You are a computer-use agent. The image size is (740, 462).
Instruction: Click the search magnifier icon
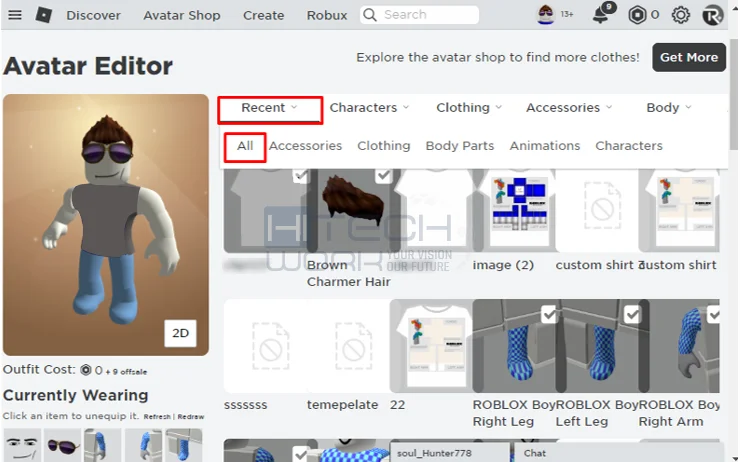coord(370,15)
